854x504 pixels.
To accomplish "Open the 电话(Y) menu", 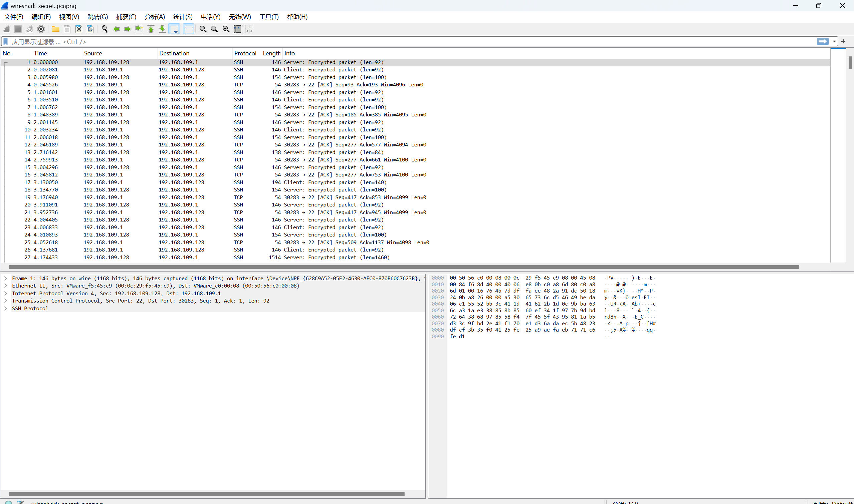I will pyautogui.click(x=210, y=17).
